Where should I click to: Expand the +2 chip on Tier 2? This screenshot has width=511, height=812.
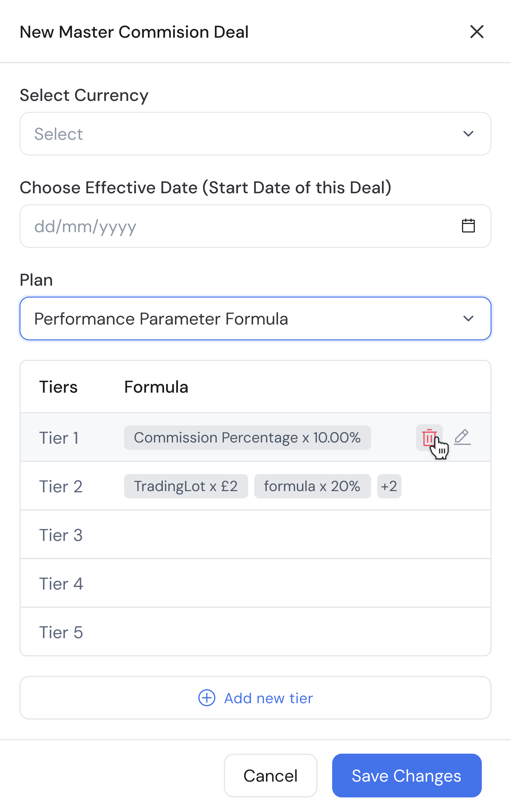coord(389,486)
